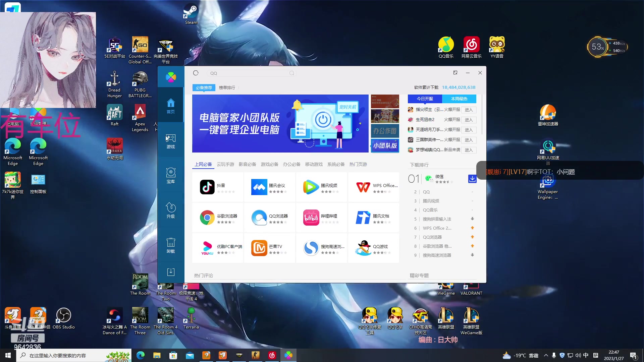Open Apex Legends desktop shortcut
The image size is (644, 362).
pyautogui.click(x=140, y=118)
